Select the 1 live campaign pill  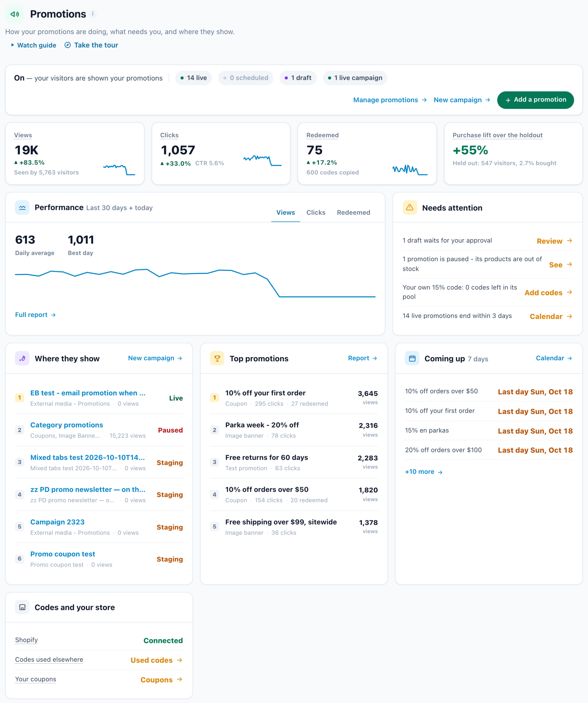click(x=355, y=78)
